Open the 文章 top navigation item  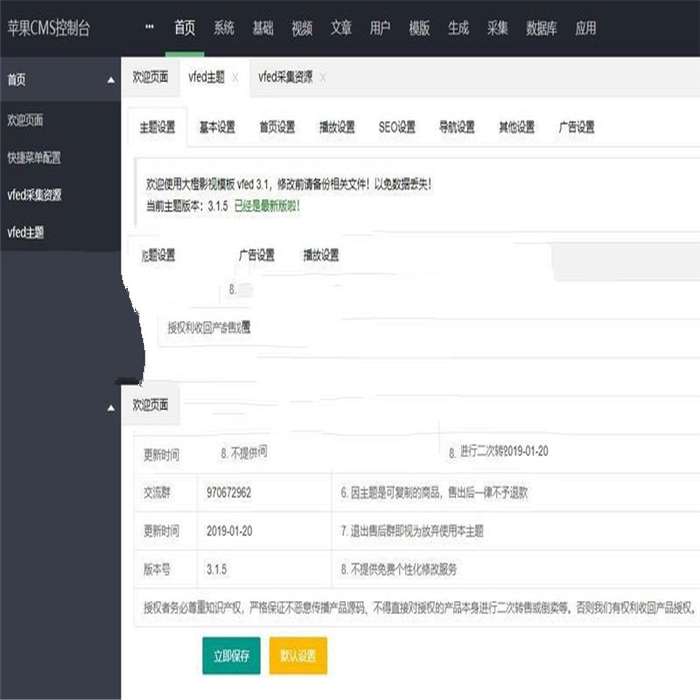click(x=341, y=28)
